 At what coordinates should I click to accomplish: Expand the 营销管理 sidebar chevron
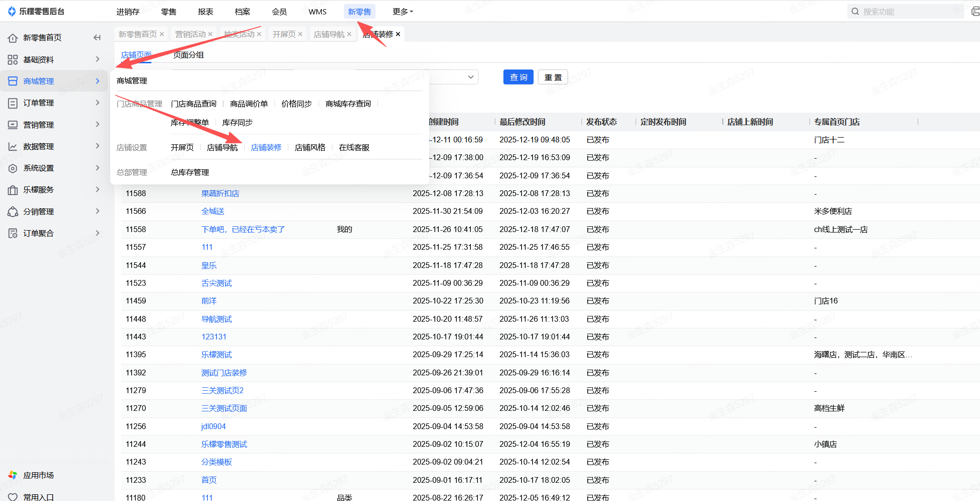click(97, 125)
